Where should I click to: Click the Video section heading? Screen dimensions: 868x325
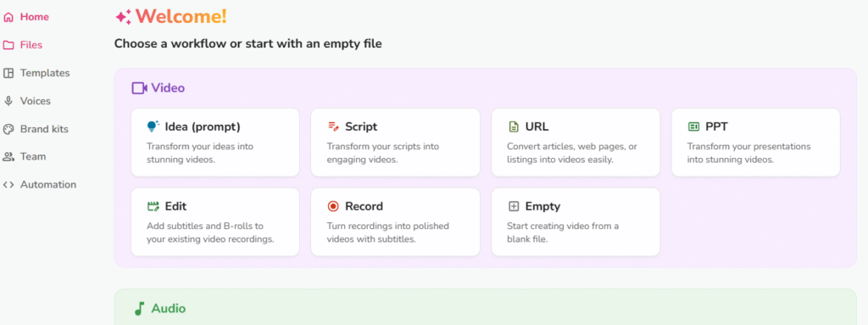click(168, 88)
